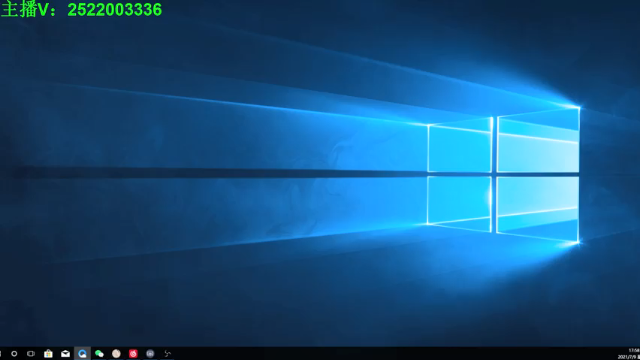This screenshot has height=360, width=640.
Task: Open the white pinwheel taskbar icon
Action: tap(167, 353)
